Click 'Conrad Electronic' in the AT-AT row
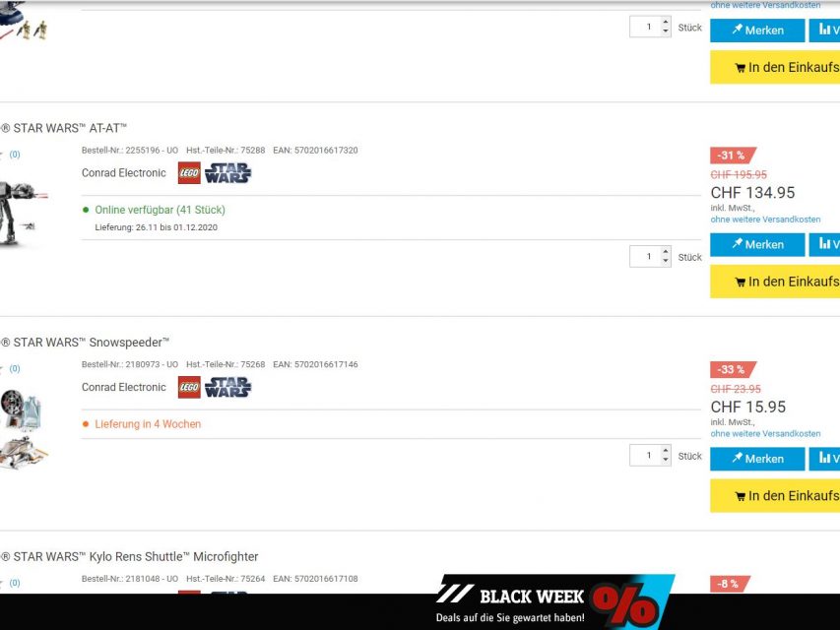 coord(124,173)
